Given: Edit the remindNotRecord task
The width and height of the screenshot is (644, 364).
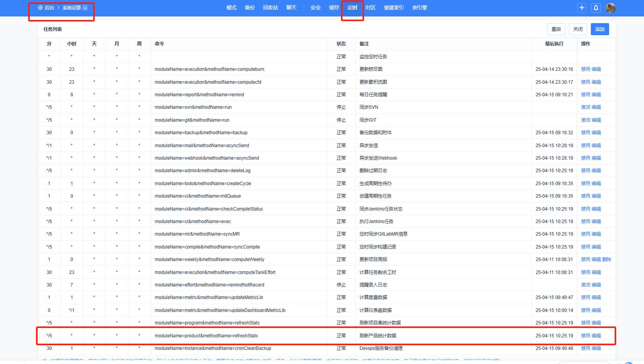Looking at the screenshot, I should pos(596,285).
